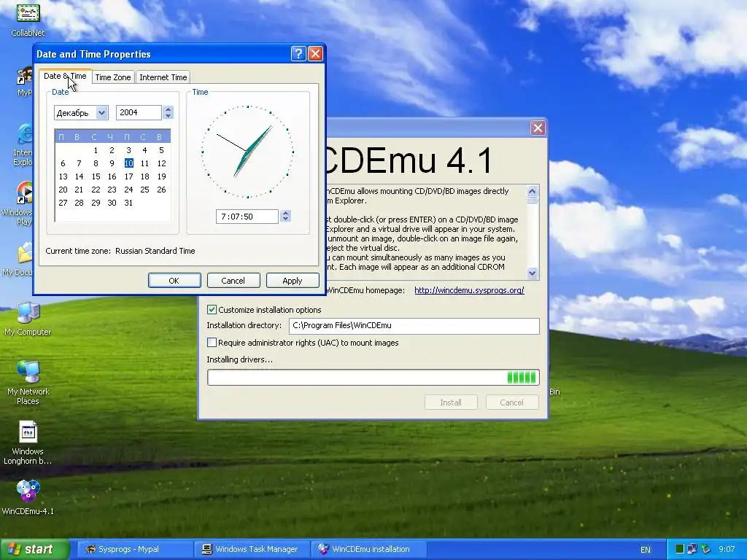Click the year field showing 2004
This screenshot has height=560, width=747.
click(x=139, y=112)
